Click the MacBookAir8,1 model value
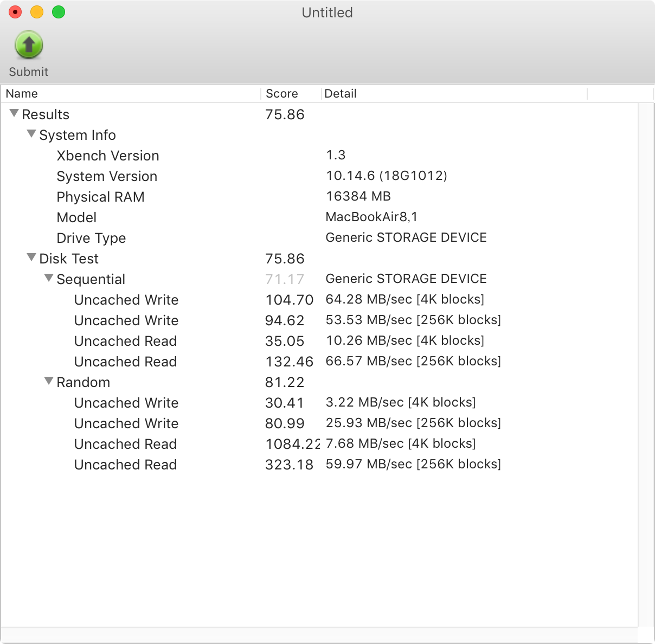This screenshot has height=644, width=655. (371, 217)
